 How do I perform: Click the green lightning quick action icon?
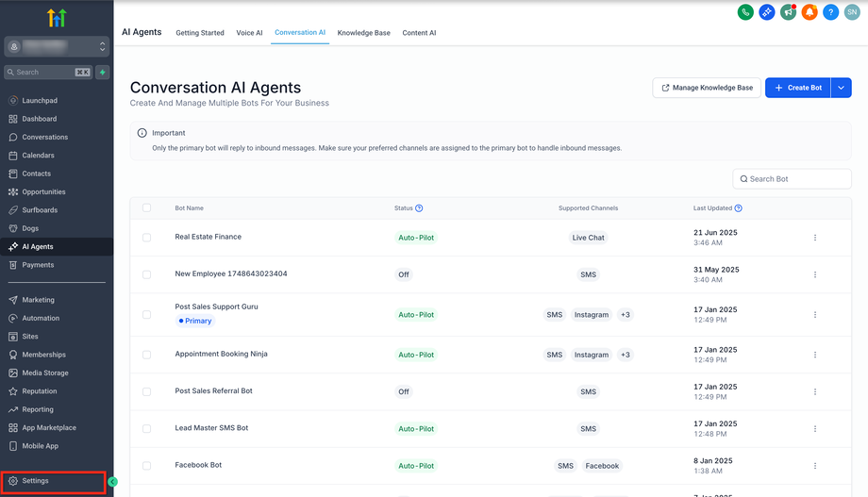pos(102,72)
